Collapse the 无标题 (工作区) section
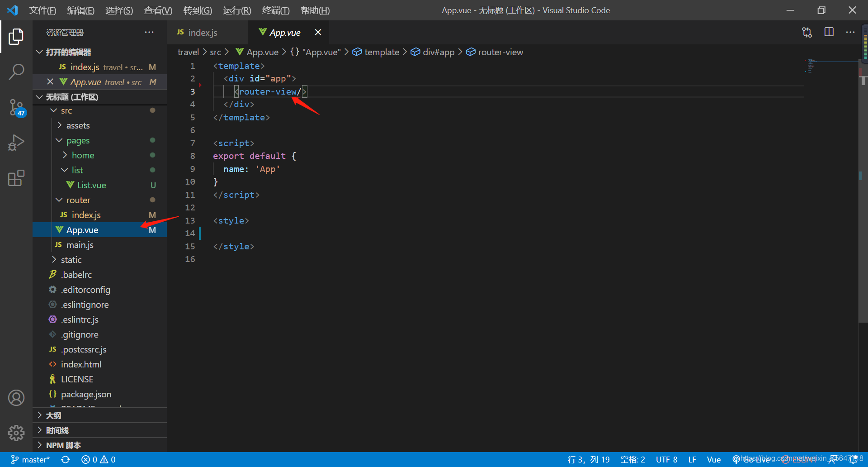This screenshot has width=868, height=467. click(x=99, y=97)
